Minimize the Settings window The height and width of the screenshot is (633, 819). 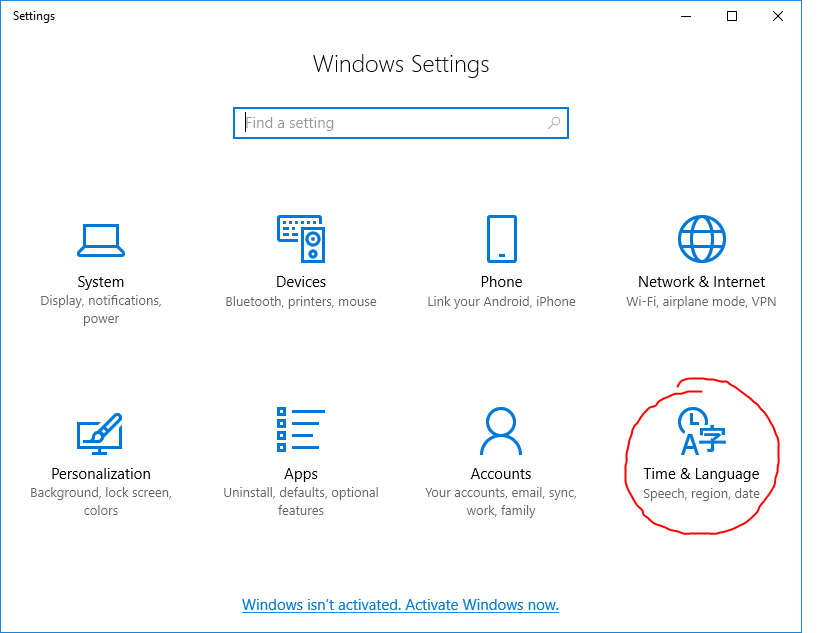pos(686,16)
